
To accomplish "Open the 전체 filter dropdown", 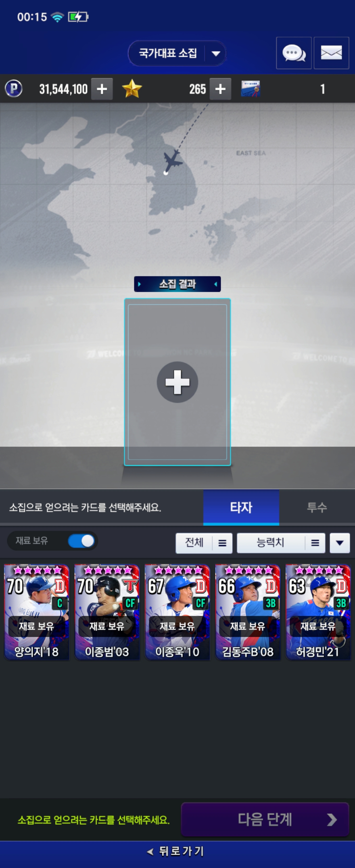I will (x=204, y=543).
